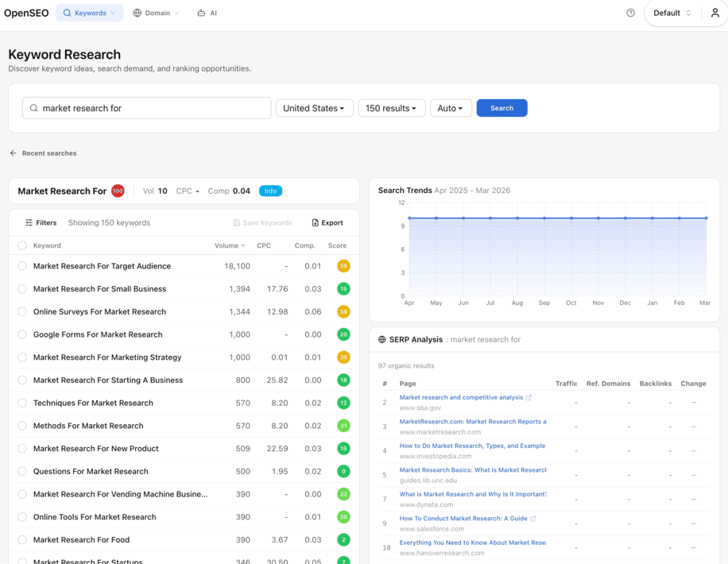Image resolution: width=728 pixels, height=564 pixels.
Task: Click score badge for Questions For Market Research
Action: [343, 471]
